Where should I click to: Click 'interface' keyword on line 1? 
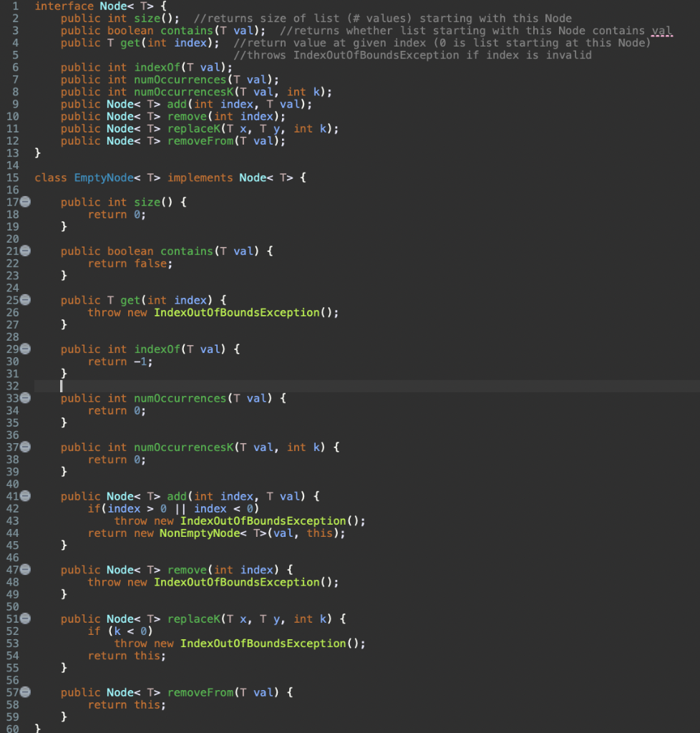tap(64, 6)
